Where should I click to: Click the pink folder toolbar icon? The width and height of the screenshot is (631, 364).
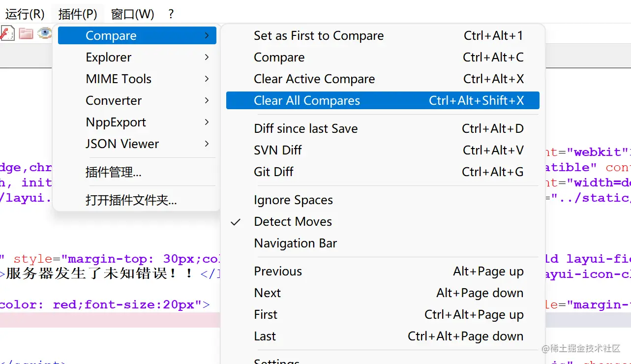click(x=26, y=33)
